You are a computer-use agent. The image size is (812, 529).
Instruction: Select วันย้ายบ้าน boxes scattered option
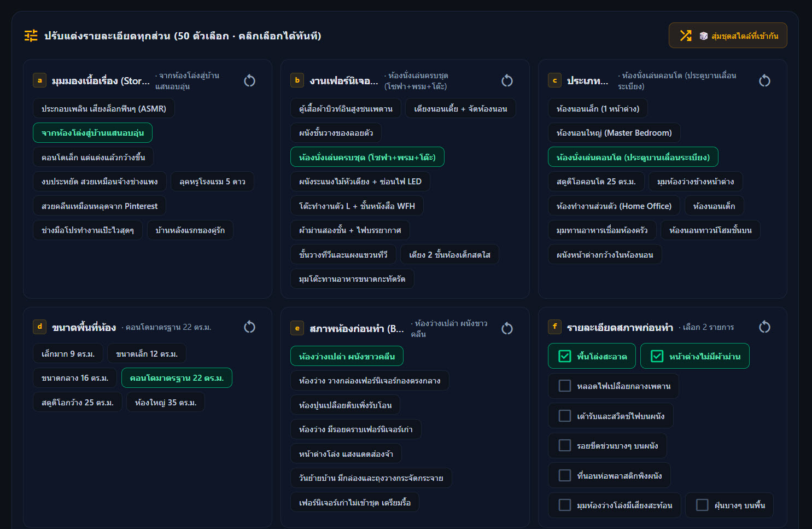pos(371,478)
